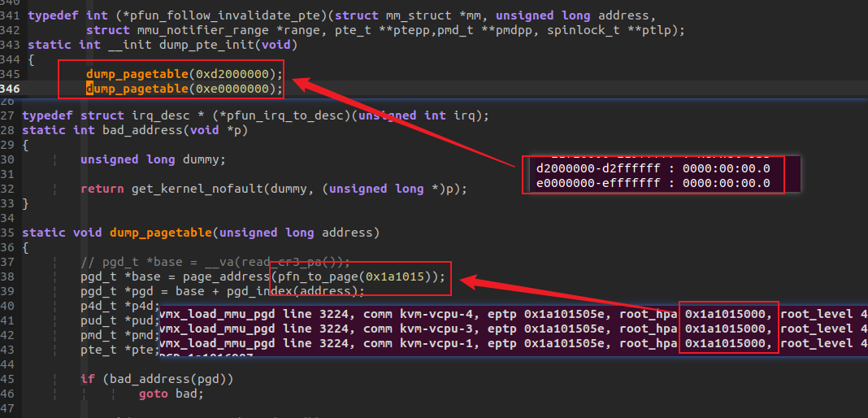This screenshot has width=868, height=418.
Task: Click line number 35 in the gutter
Action: tap(7, 233)
